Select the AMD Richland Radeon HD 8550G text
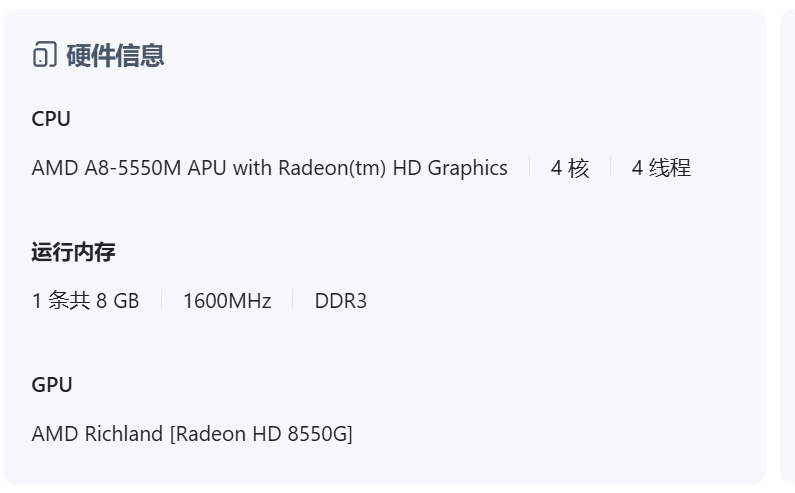Image resolution: width=795 pixels, height=493 pixels. (x=192, y=434)
